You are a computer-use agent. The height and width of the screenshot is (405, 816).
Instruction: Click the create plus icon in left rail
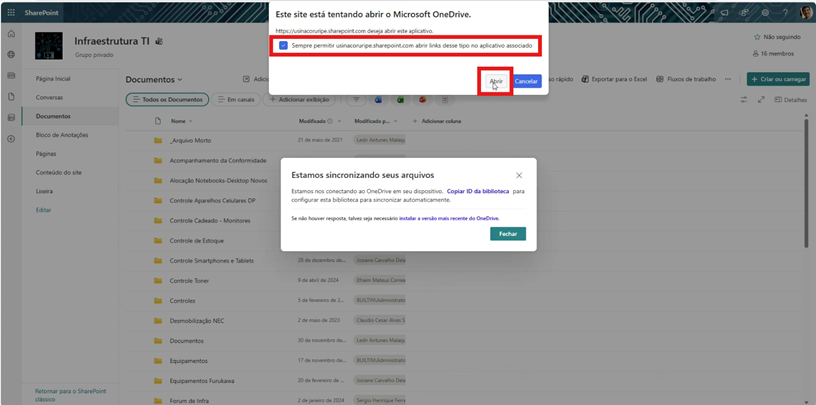[x=11, y=139]
